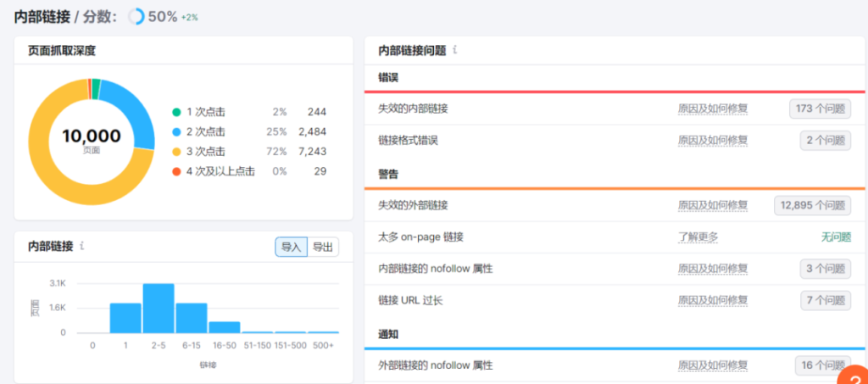Click the green 1 次点击 legend dot
Screen dimensions: 868x384
pos(176,112)
